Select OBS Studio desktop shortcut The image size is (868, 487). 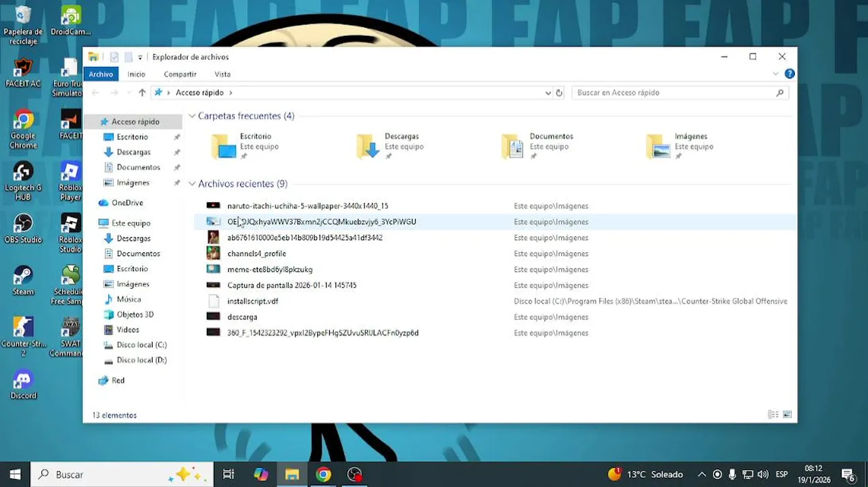click(23, 229)
